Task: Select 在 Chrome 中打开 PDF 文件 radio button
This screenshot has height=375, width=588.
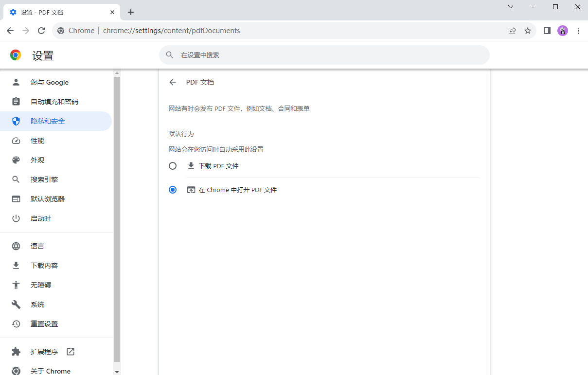Action: click(x=173, y=190)
